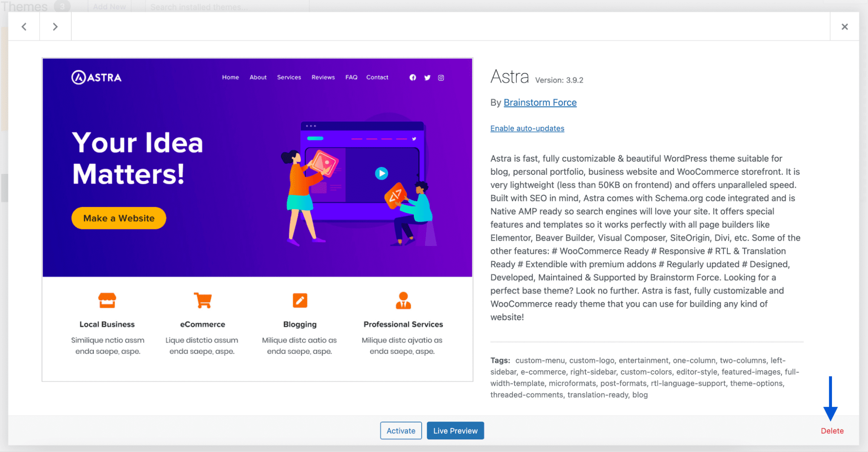This screenshot has height=452, width=868.
Task: Click the Blogging heading
Action: coord(300,324)
